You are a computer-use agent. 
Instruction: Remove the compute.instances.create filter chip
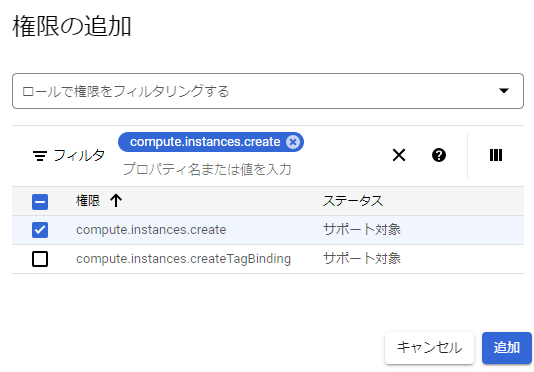(293, 142)
